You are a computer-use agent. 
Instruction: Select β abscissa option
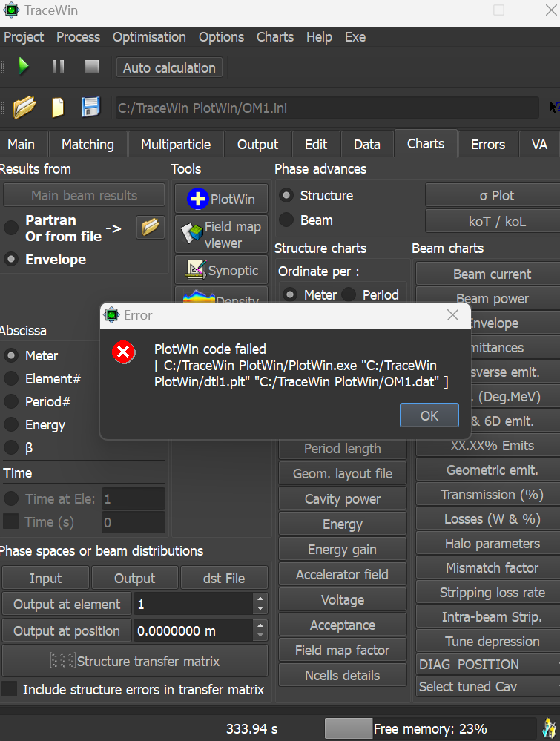[11, 447]
